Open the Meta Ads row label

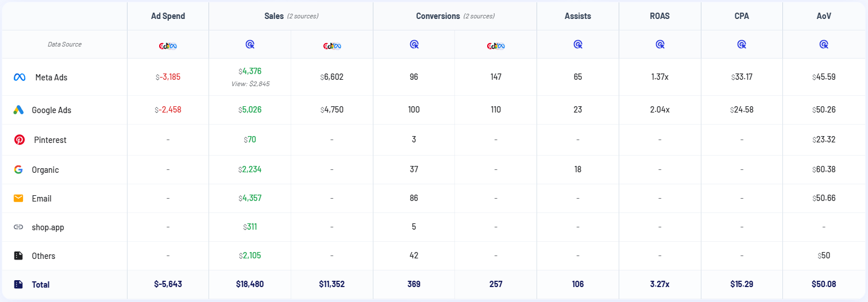[51, 77]
